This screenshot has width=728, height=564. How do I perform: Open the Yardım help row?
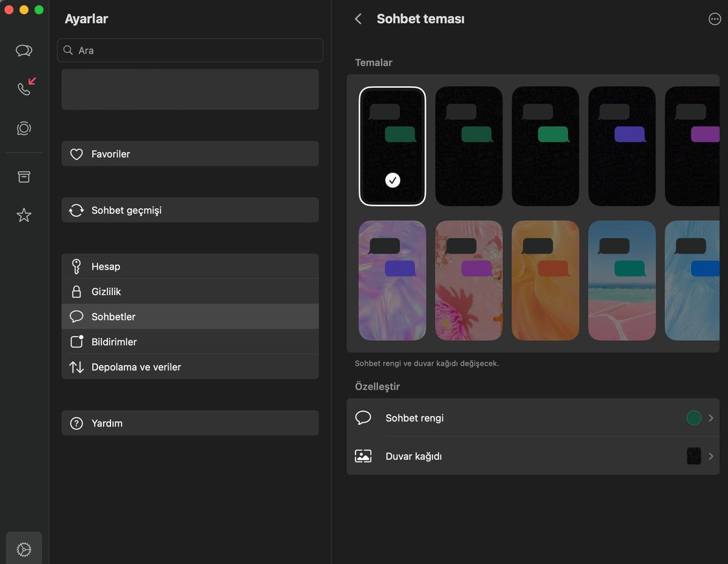[190, 423]
